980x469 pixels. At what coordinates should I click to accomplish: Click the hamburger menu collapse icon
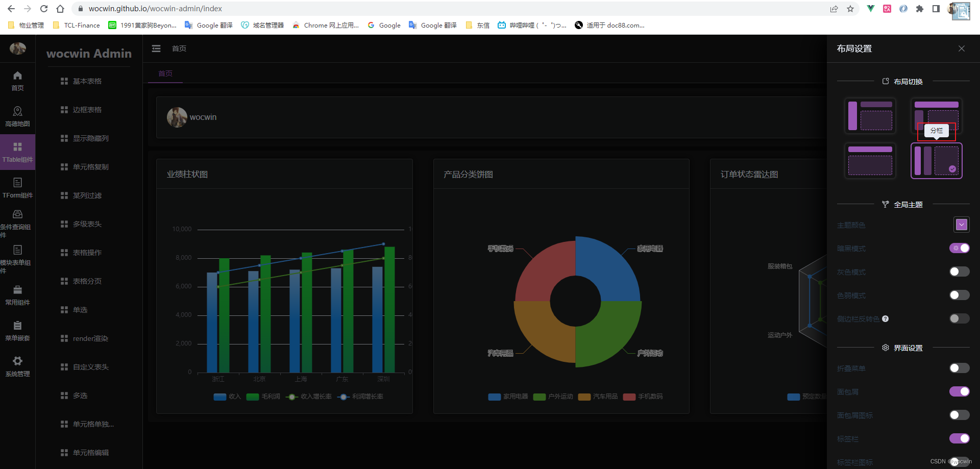(x=156, y=48)
